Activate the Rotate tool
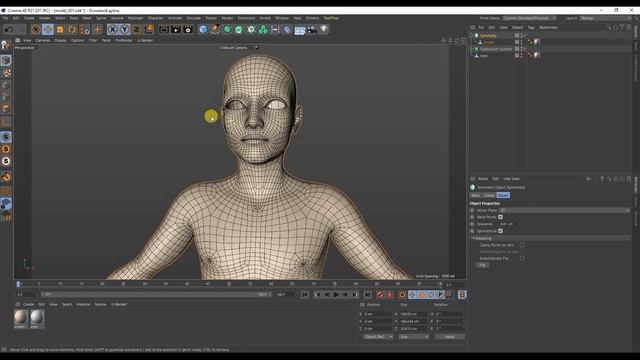The height and width of the screenshot is (360, 640). (72, 29)
